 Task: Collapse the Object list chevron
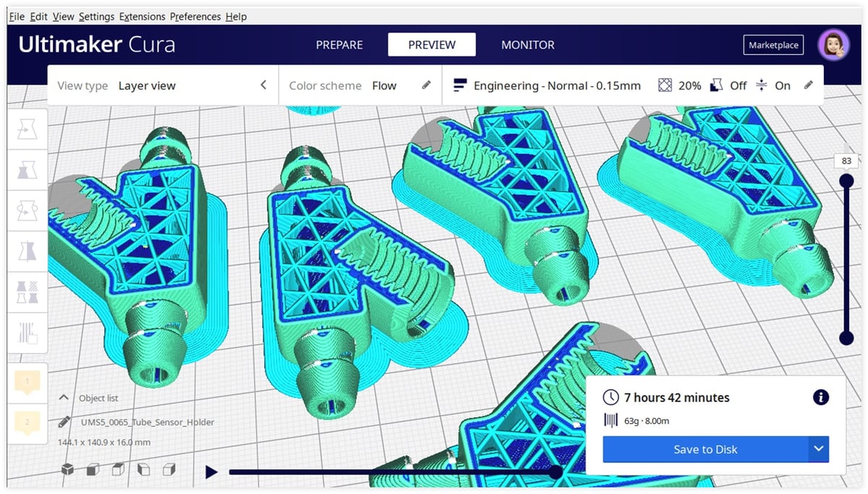(64, 398)
